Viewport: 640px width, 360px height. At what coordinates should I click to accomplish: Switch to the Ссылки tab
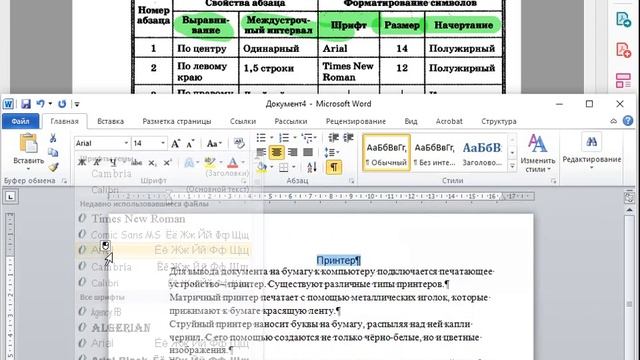[x=243, y=121]
